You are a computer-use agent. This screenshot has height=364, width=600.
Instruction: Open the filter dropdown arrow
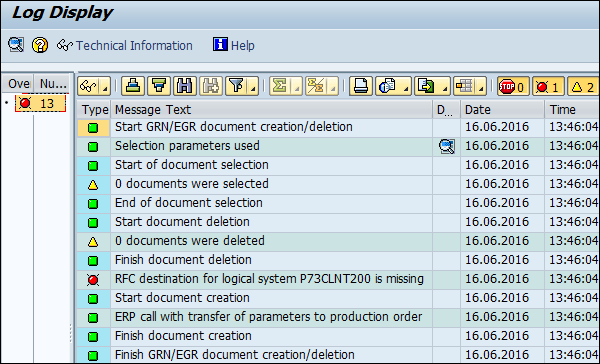point(253,86)
